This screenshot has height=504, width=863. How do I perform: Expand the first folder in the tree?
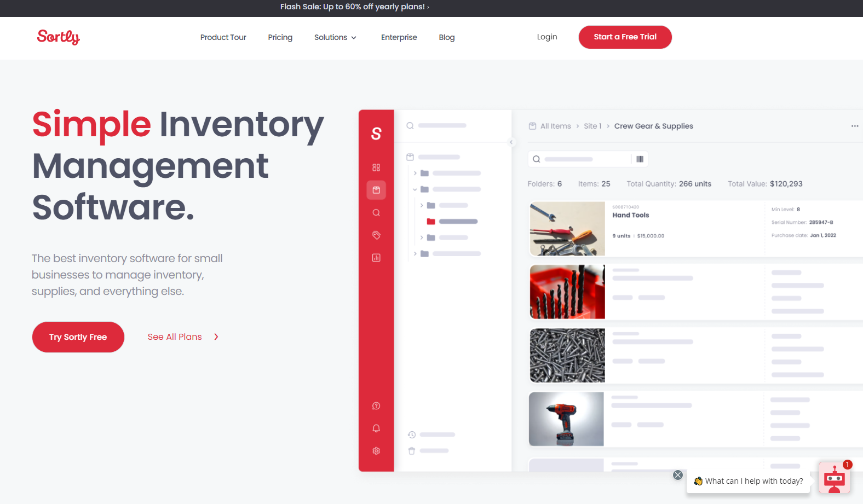415,173
